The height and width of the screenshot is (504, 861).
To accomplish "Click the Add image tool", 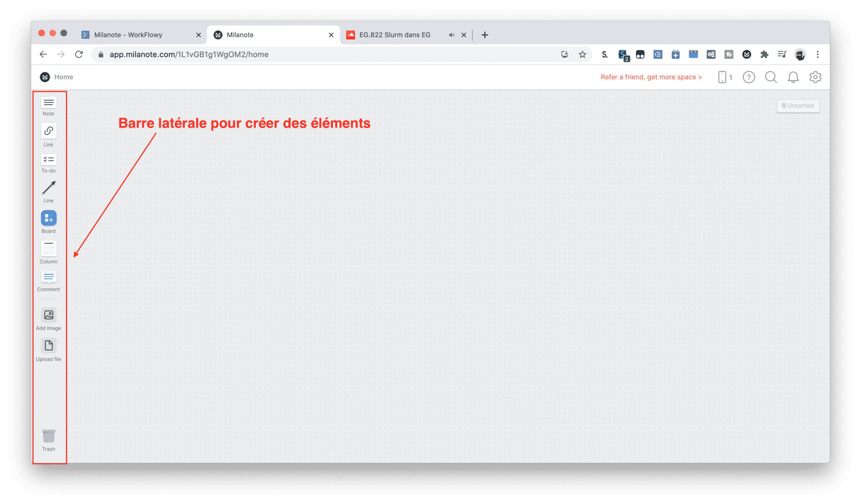I will tap(48, 319).
